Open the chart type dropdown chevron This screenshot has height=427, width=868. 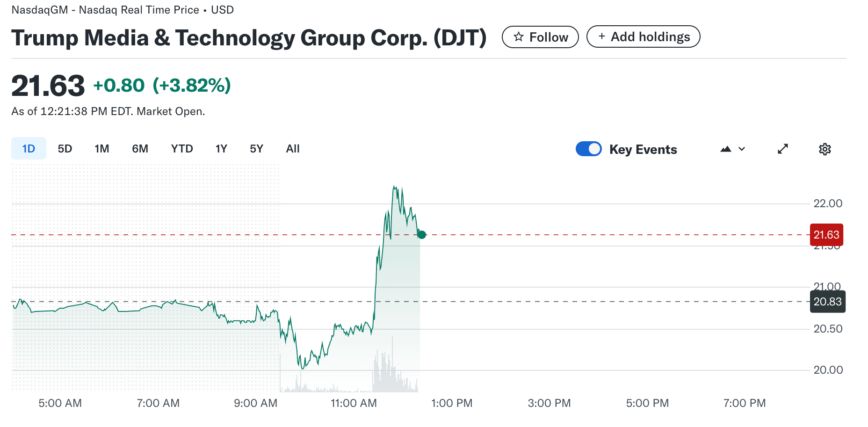tap(742, 149)
